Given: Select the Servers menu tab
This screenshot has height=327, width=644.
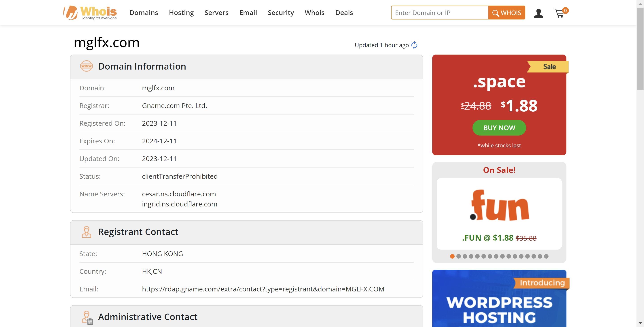Looking at the screenshot, I should (x=216, y=12).
